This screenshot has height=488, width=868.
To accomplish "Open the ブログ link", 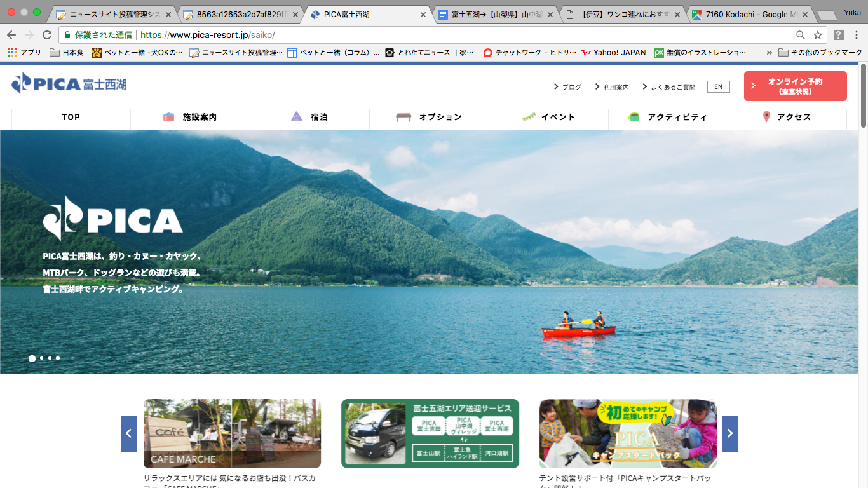I will pyautogui.click(x=567, y=87).
